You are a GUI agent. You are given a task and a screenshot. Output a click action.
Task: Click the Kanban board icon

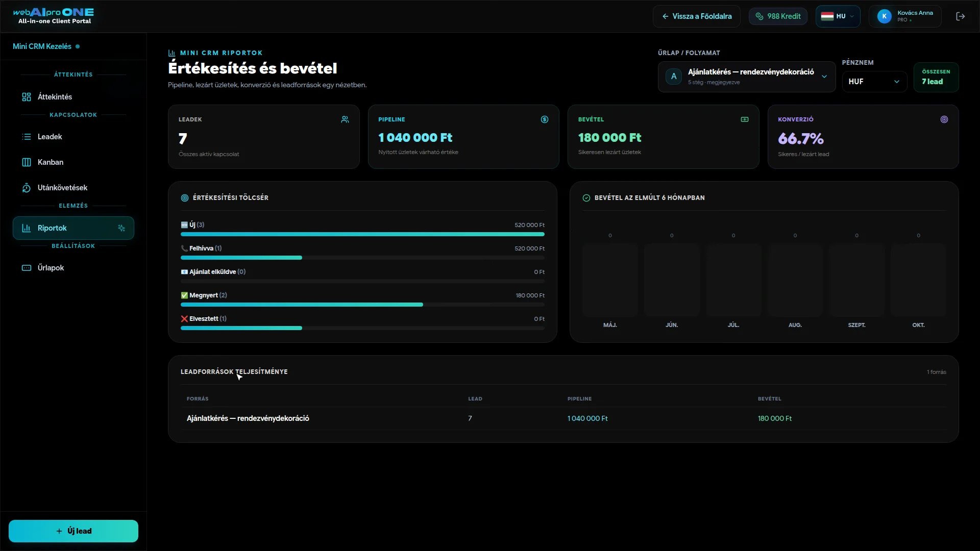click(x=27, y=162)
